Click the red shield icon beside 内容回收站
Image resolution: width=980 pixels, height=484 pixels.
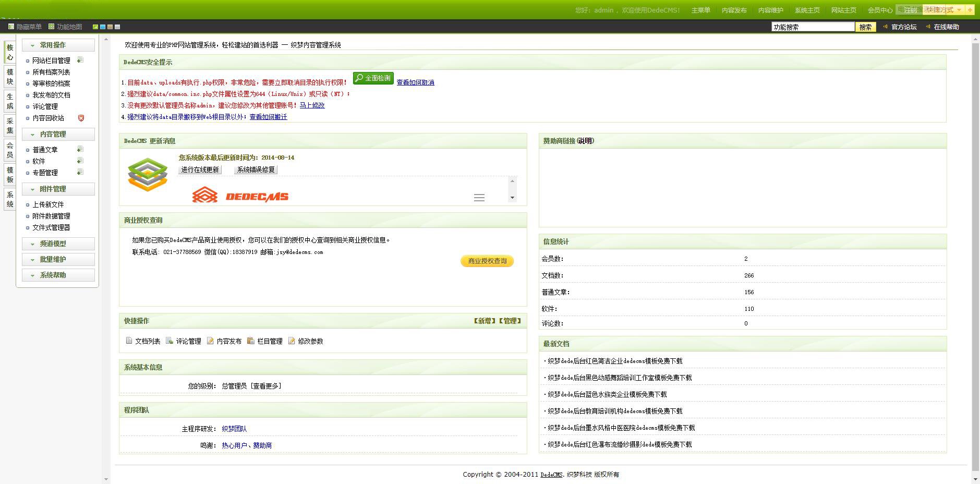pos(81,118)
